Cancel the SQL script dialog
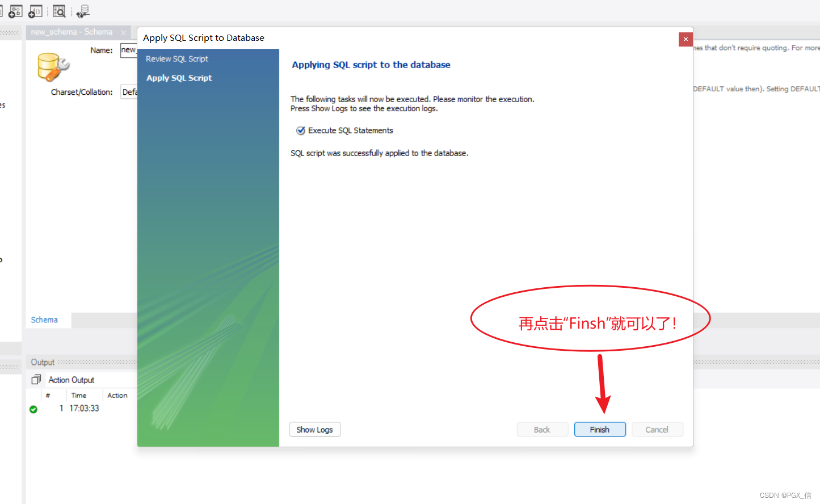The height and width of the screenshot is (504, 820). [x=657, y=429]
